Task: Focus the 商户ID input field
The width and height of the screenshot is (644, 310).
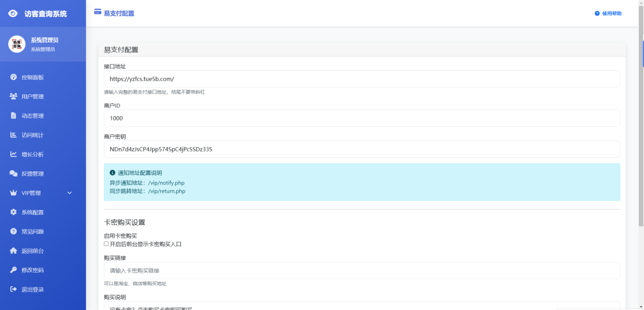Action: click(x=361, y=118)
